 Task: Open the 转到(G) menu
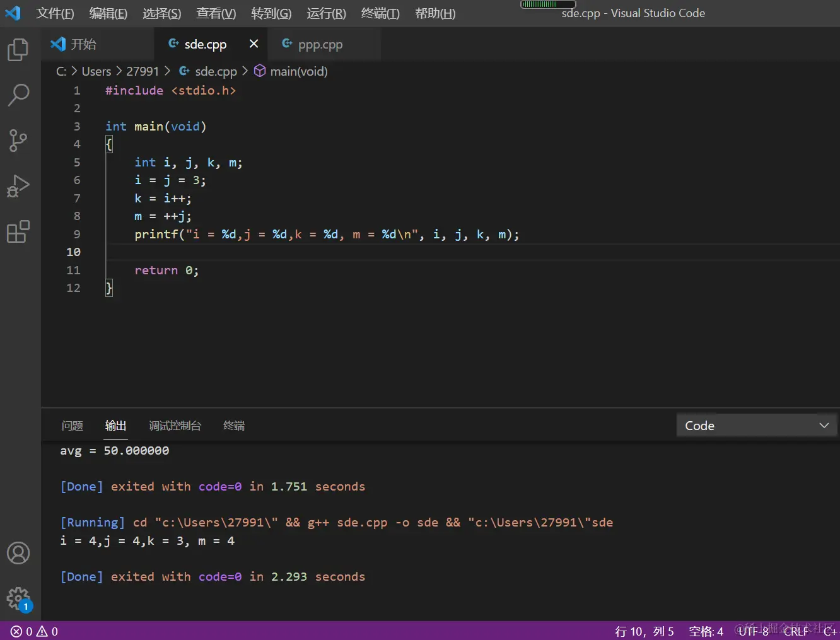tap(271, 13)
